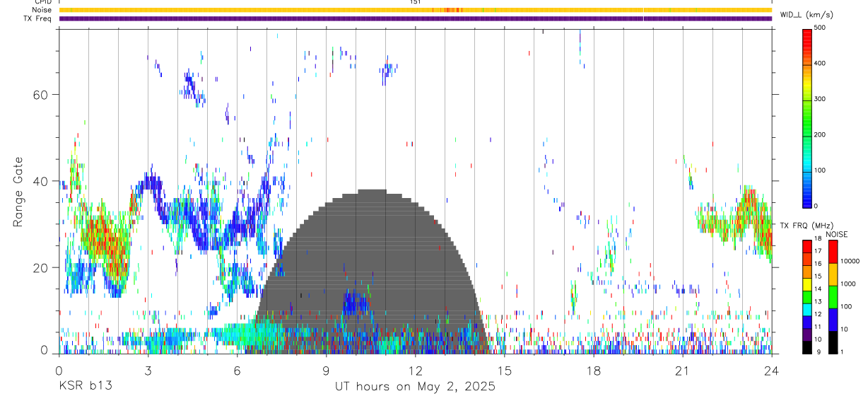Viewport: 868px width, 401px height.
Task: Click the purple TX Freq strip above the plot
Action: click(x=415, y=18)
